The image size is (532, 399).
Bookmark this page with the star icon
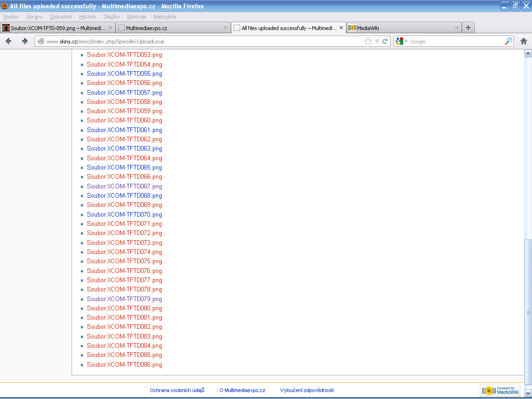(368, 42)
